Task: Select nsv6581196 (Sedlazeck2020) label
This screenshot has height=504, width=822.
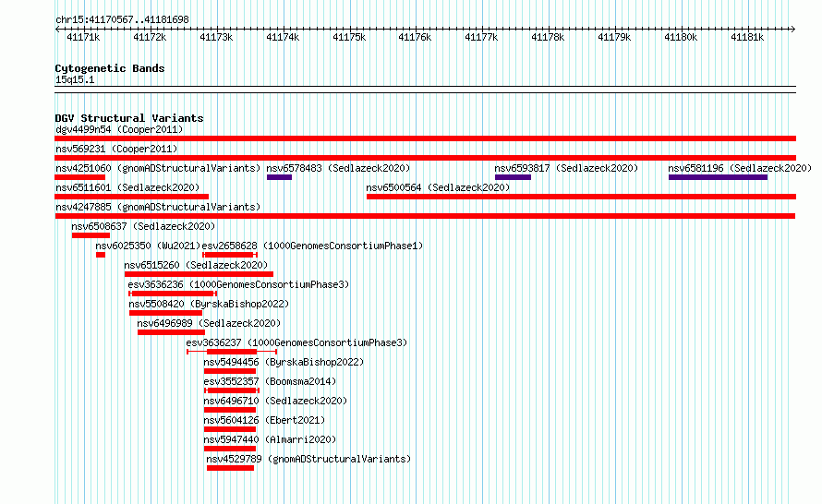Action: tap(740, 168)
